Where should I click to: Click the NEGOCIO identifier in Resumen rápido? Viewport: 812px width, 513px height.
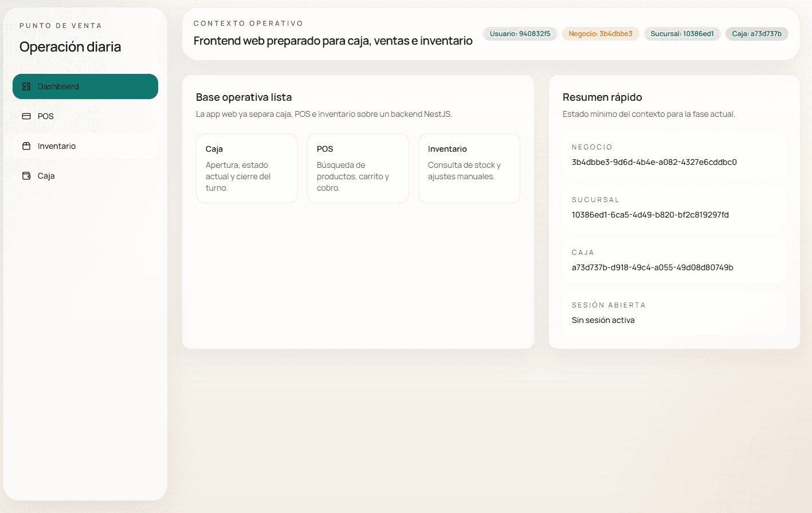pos(674,155)
